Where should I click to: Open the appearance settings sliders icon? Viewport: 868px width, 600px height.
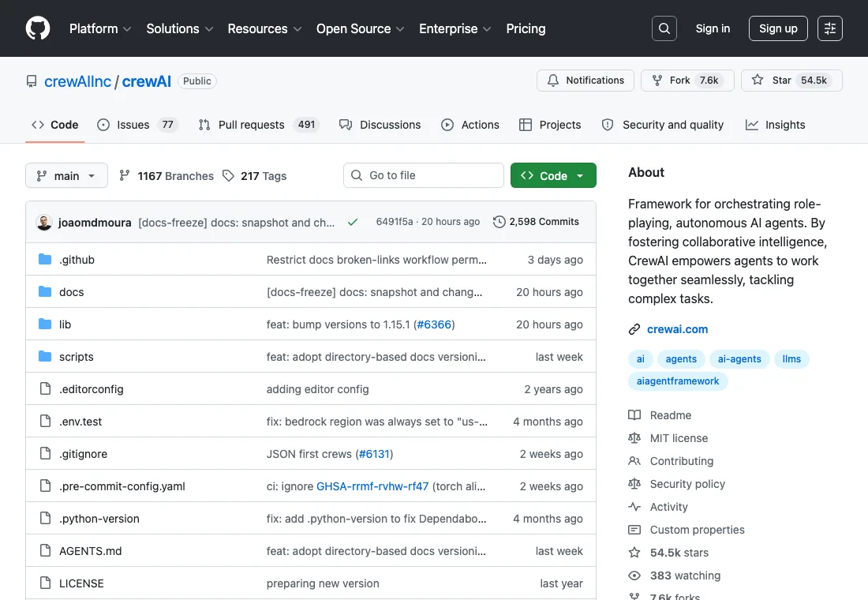[830, 28]
